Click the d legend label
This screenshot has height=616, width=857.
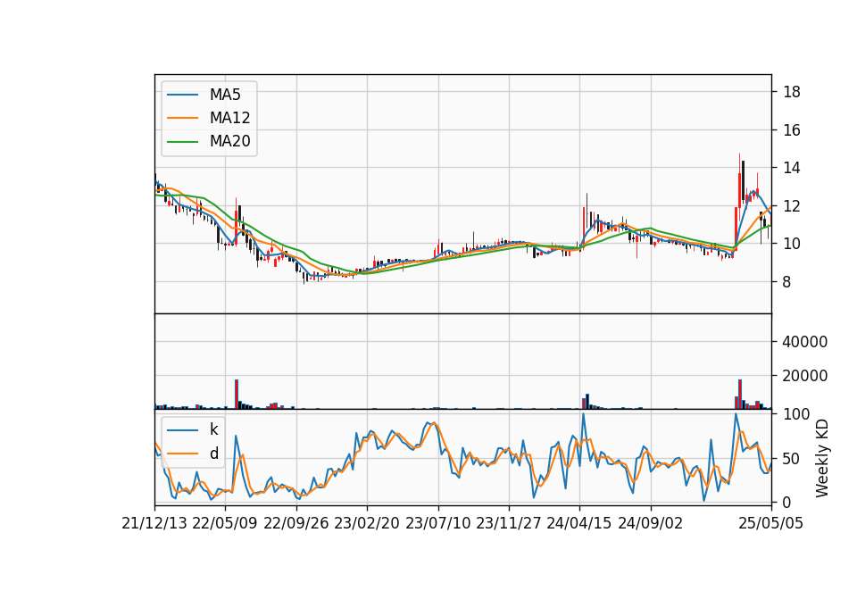coord(214,454)
